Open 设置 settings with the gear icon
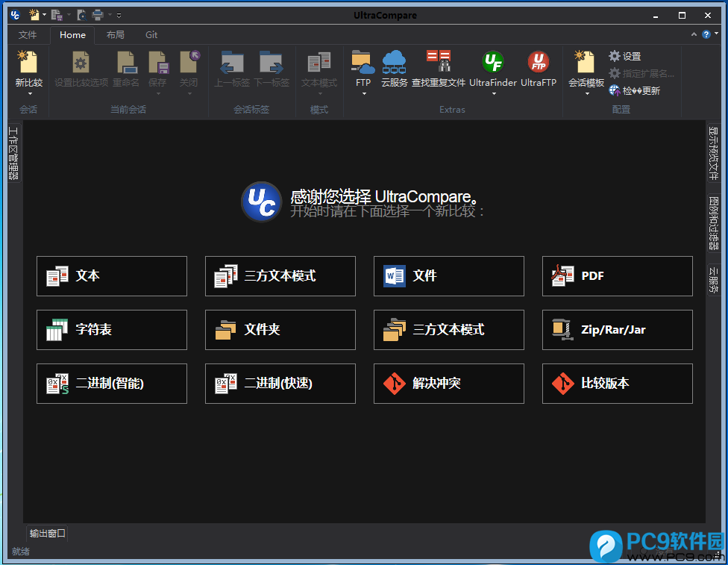Image resolution: width=728 pixels, height=565 pixels. pyautogui.click(x=625, y=56)
